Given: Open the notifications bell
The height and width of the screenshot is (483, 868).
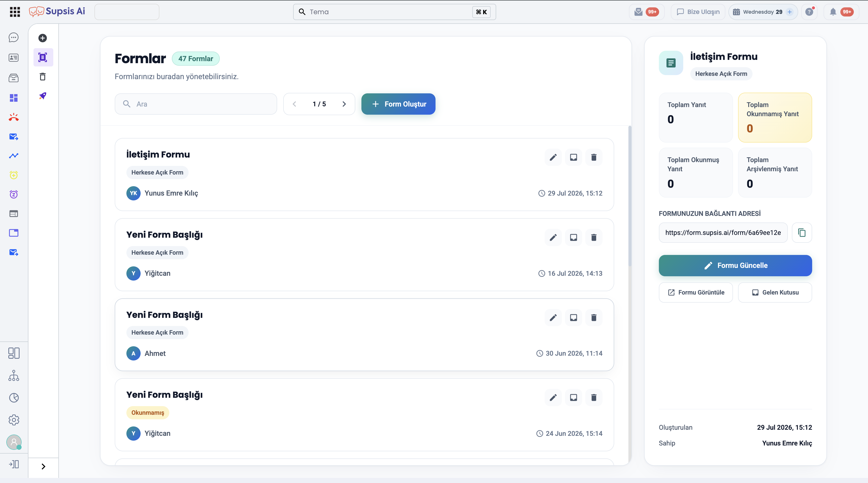Looking at the screenshot, I should click(x=833, y=12).
